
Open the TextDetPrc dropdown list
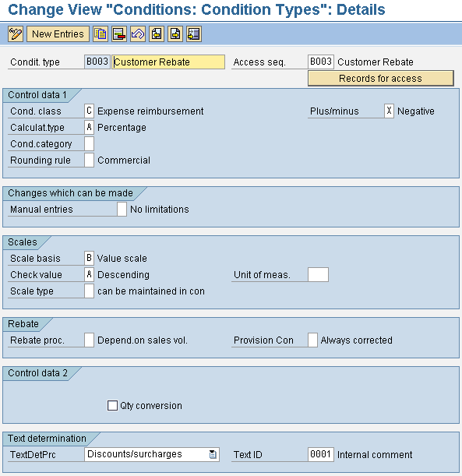[x=213, y=454]
